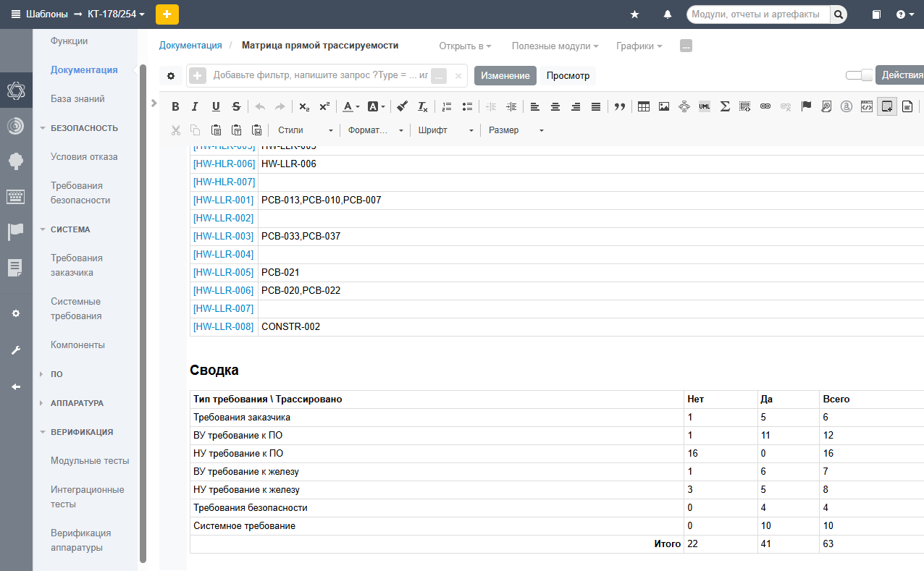Open Условия отказа in the sidebar

[84, 157]
